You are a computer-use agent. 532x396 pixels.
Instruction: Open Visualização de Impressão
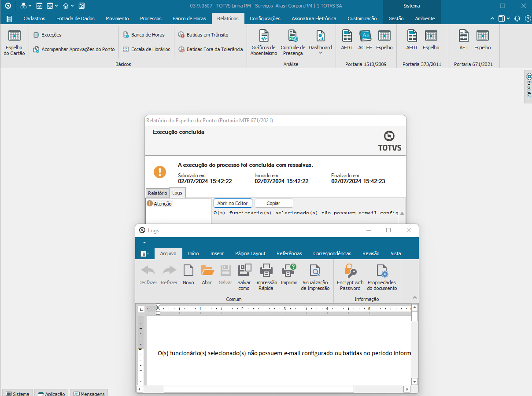[315, 277]
